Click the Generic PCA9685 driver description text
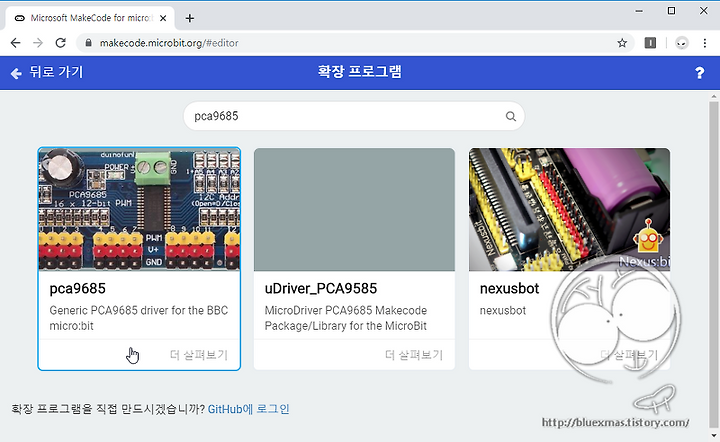The height and width of the screenshot is (442, 720). coord(139,318)
